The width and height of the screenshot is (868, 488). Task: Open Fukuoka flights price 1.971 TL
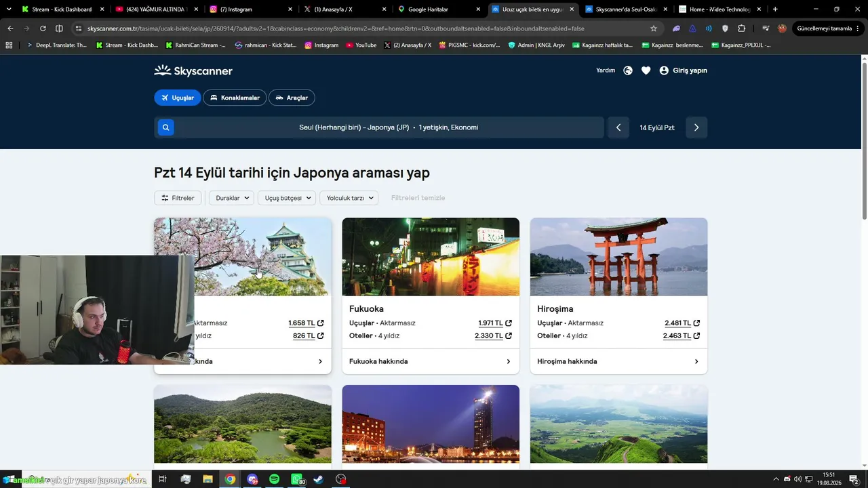[495, 323]
